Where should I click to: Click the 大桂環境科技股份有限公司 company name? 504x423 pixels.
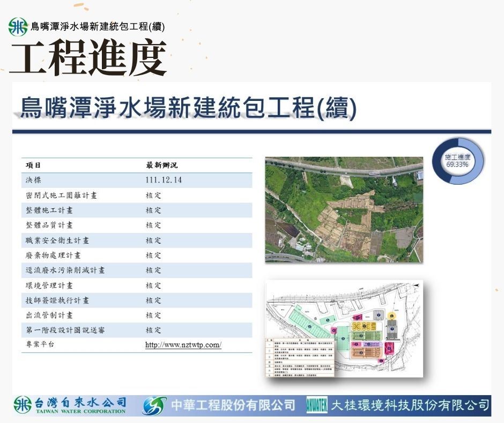click(410, 405)
